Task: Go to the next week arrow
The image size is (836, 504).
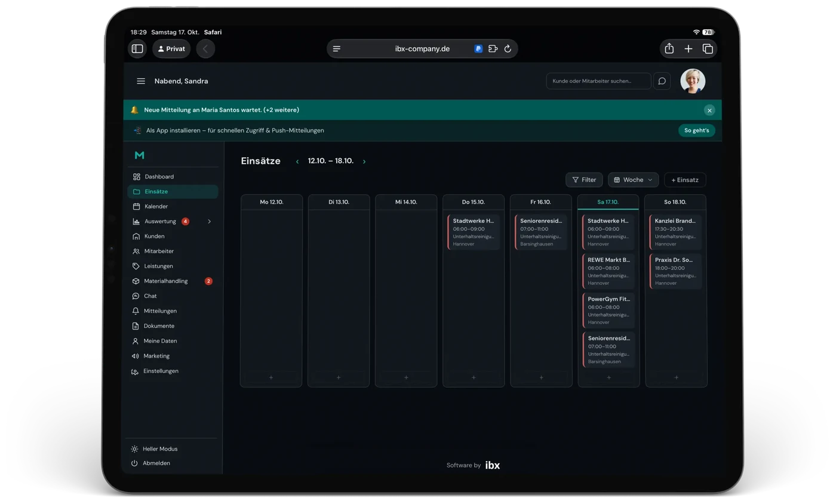Action: tap(364, 161)
